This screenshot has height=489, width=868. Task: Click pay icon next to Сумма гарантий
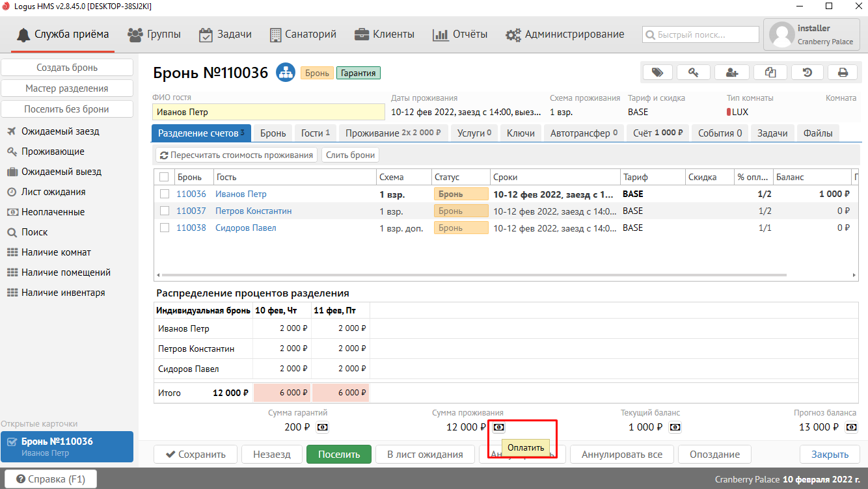click(x=323, y=427)
